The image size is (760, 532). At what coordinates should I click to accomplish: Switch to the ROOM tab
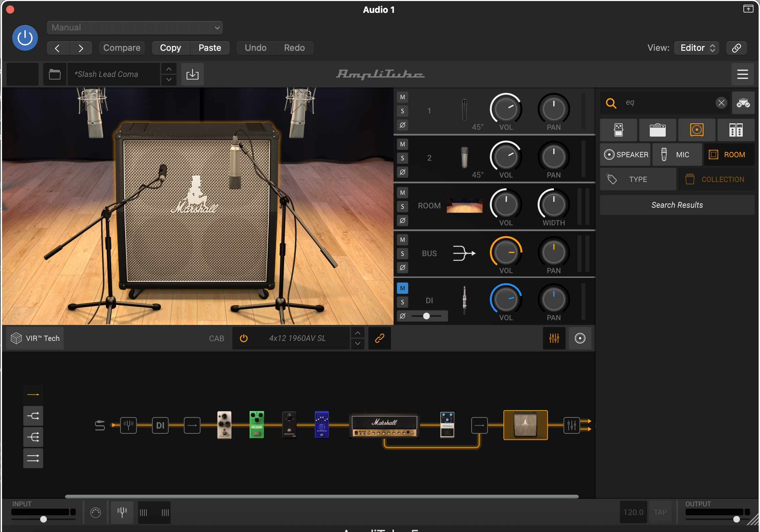point(729,155)
